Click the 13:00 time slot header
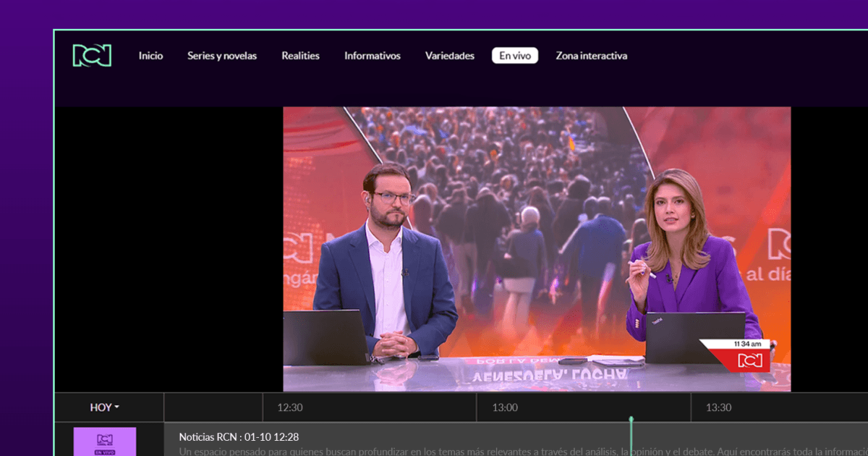 (505, 408)
